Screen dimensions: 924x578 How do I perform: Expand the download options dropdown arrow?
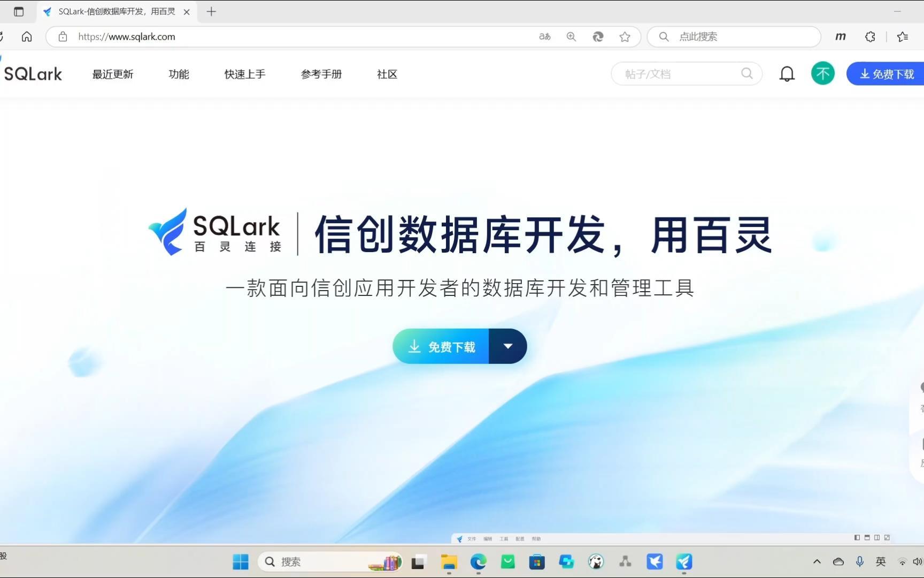tap(508, 346)
